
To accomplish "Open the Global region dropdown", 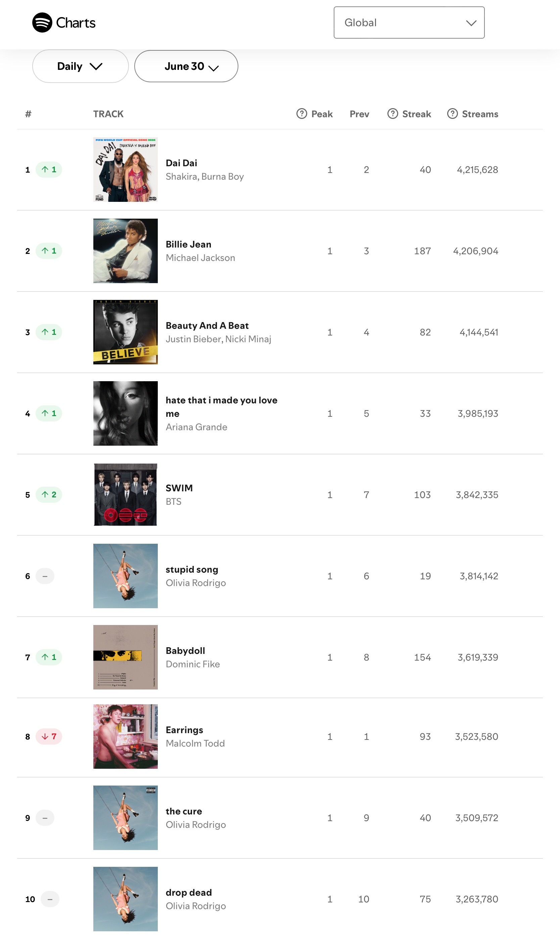I will coord(409,23).
